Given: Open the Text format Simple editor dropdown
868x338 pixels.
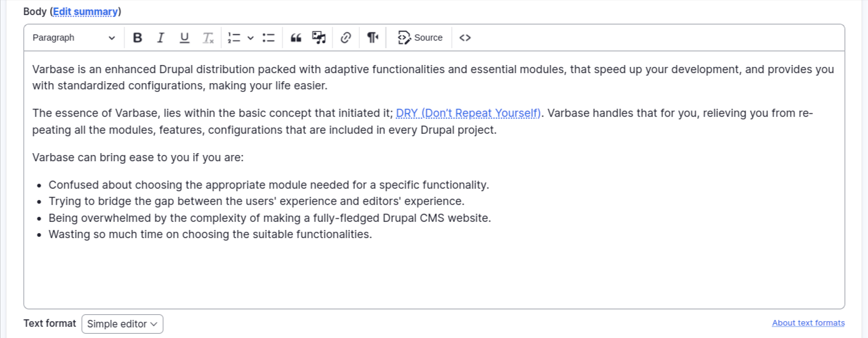Looking at the screenshot, I should (x=122, y=324).
